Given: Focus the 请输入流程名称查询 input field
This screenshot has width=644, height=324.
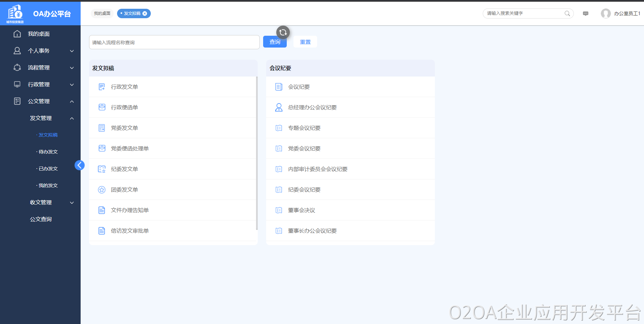Looking at the screenshot, I should (174, 42).
